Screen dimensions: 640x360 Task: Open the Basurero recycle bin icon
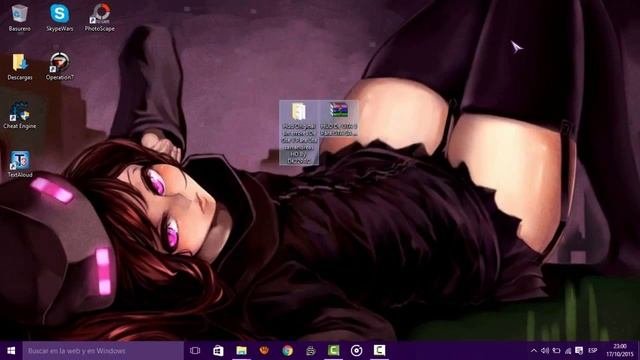coord(19,18)
